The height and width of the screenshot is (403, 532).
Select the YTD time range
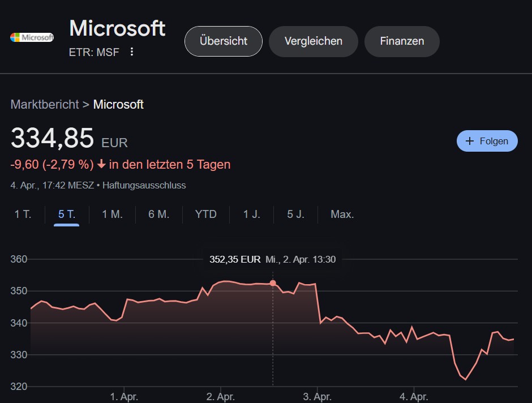pyautogui.click(x=205, y=215)
